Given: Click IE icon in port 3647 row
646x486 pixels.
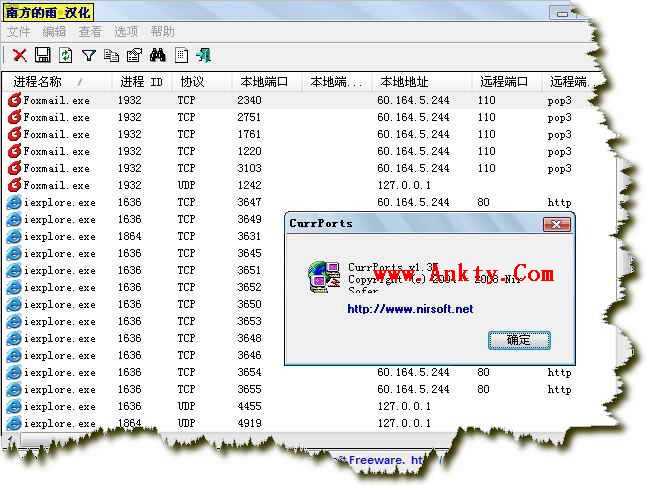Looking at the screenshot, I should pos(14,202).
